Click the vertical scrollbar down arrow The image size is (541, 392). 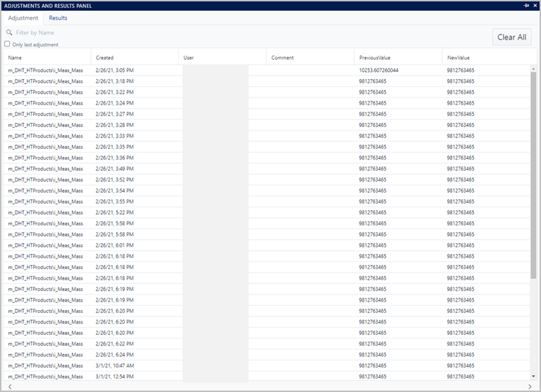533,377
